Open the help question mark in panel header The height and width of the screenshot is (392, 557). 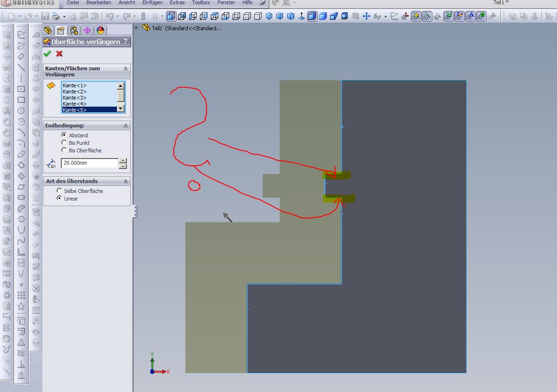[x=125, y=42]
